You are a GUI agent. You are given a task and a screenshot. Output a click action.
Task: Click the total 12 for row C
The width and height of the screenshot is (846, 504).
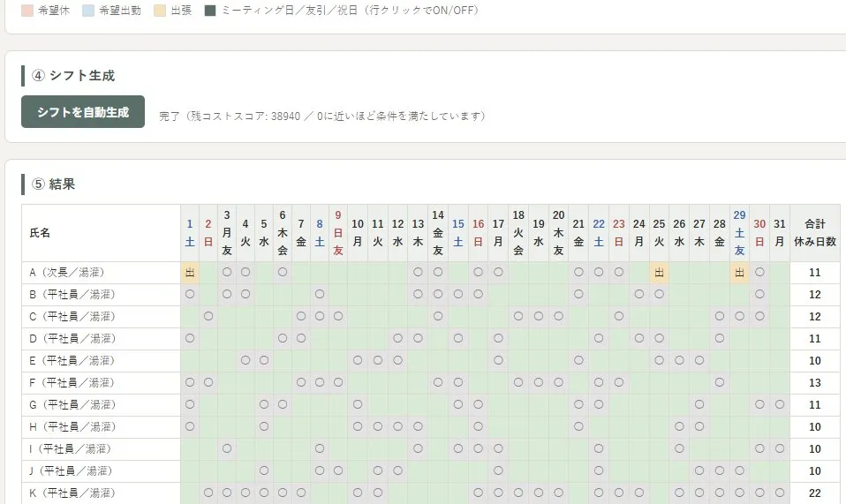coord(815,317)
